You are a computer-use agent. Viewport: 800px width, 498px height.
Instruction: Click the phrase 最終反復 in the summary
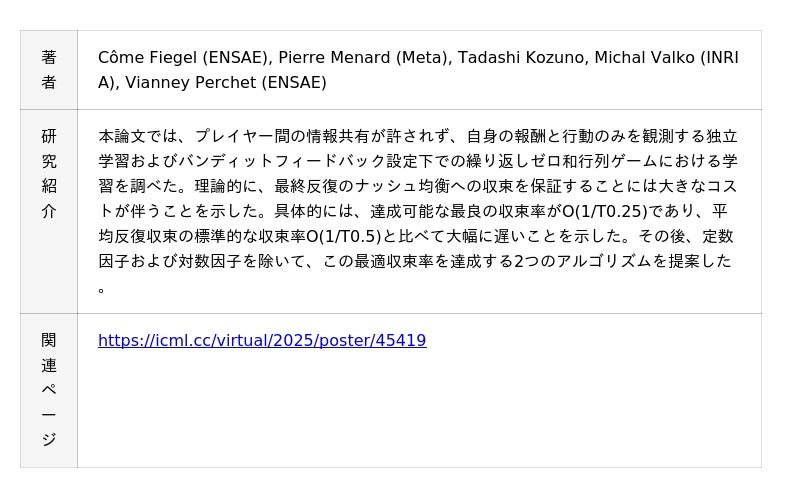tap(306, 186)
